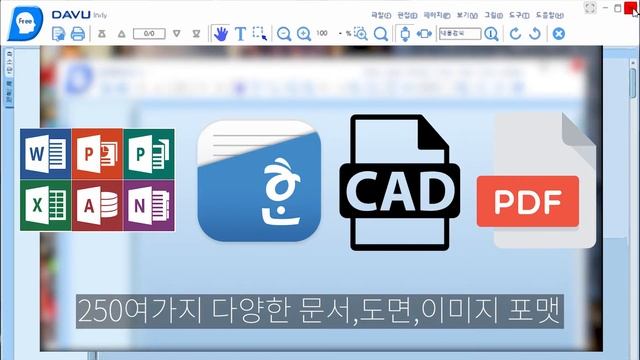Select the Hand pan tool
This screenshot has height=360, width=640.
(220, 33)
